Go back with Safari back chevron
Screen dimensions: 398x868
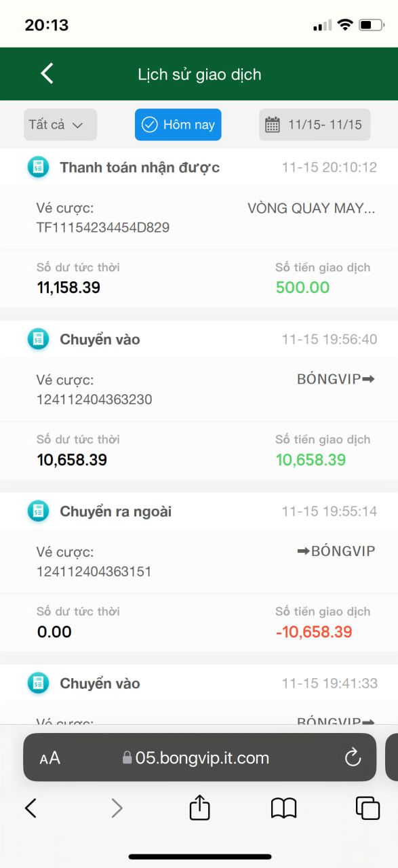(x=31, y=808)
